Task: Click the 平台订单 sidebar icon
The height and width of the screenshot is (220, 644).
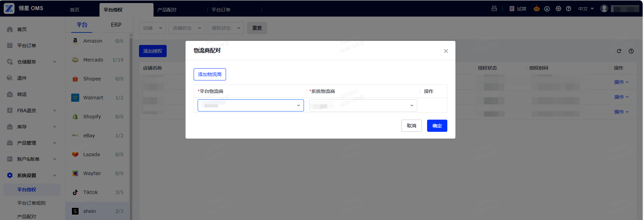Action: point(10,46)
